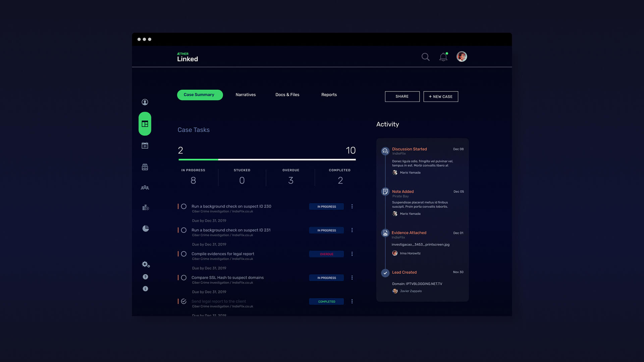This screenshot has height=362, width=644.
Task: Open the search magnifier icon
Action: [425, 57]
